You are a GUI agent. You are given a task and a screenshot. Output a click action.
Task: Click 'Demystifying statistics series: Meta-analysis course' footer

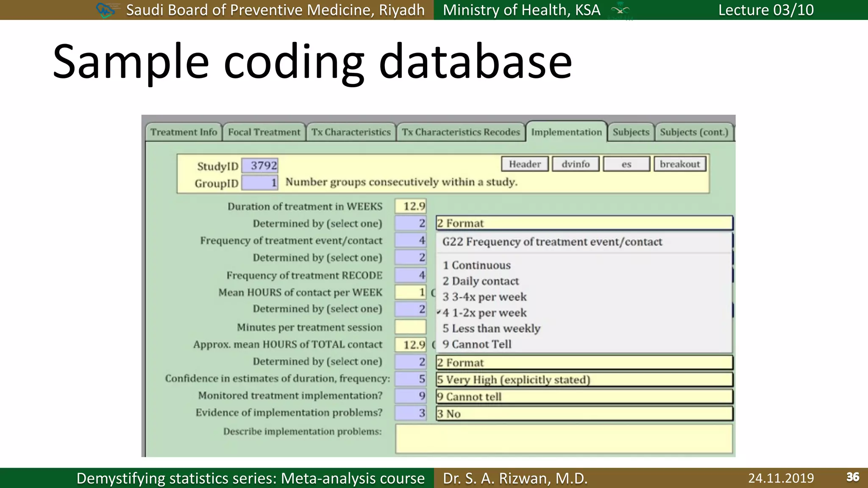coord(250,478)
